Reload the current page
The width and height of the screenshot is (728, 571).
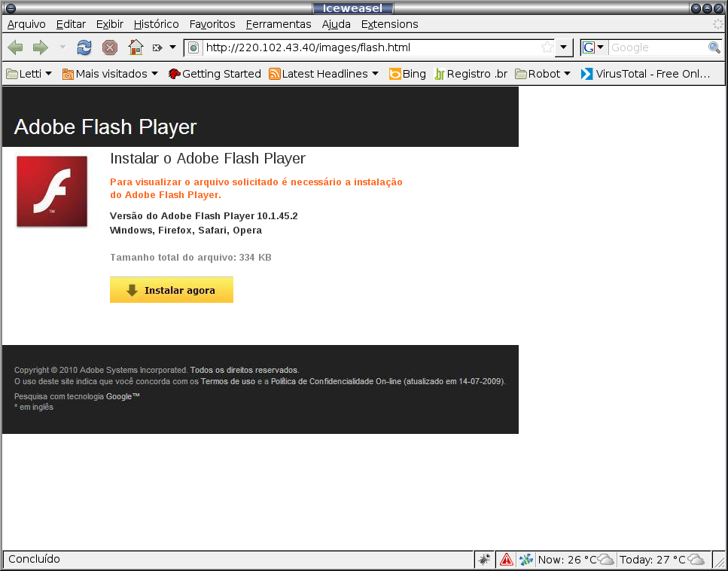pos(84,47)
